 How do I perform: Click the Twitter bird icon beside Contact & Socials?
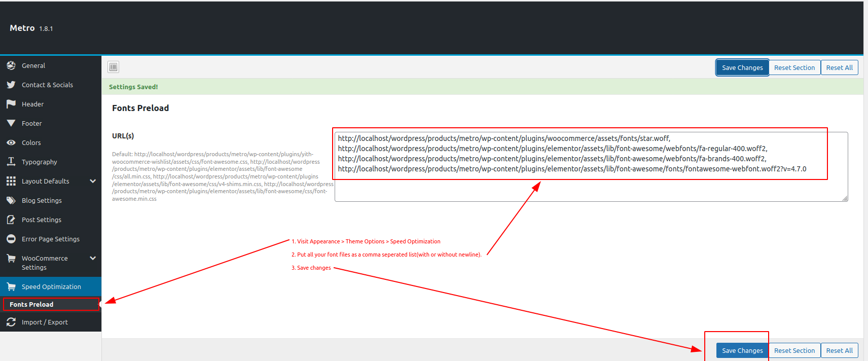(x=11, y=85)
